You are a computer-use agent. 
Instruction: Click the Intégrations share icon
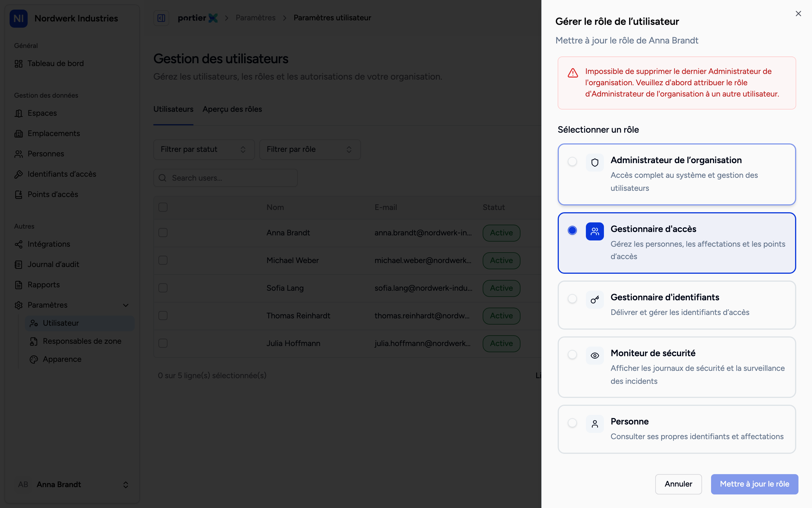[18, 244]
